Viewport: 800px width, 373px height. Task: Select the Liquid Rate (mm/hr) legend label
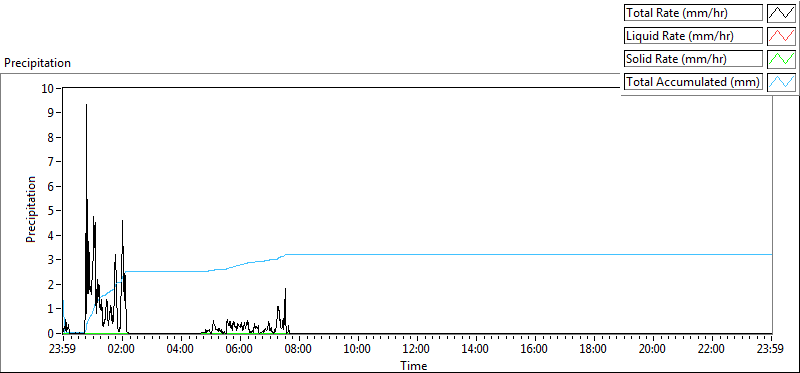tap(693, 36)
